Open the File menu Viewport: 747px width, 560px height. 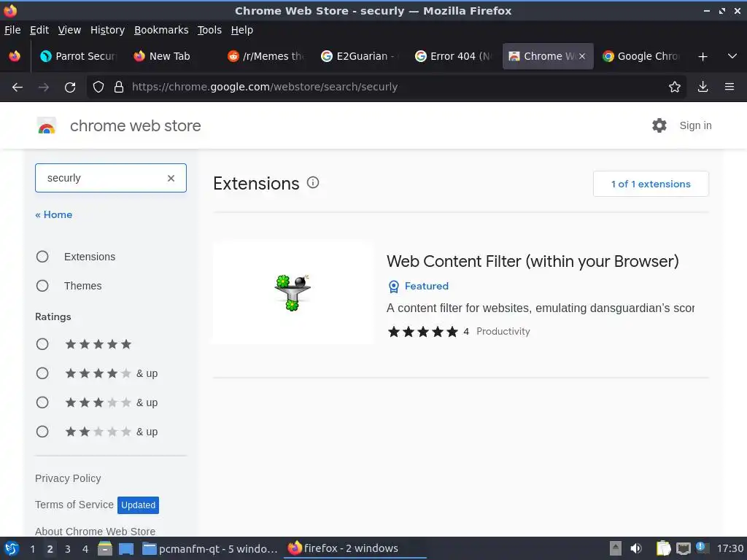pyautogui.click(x=12, y=30)
